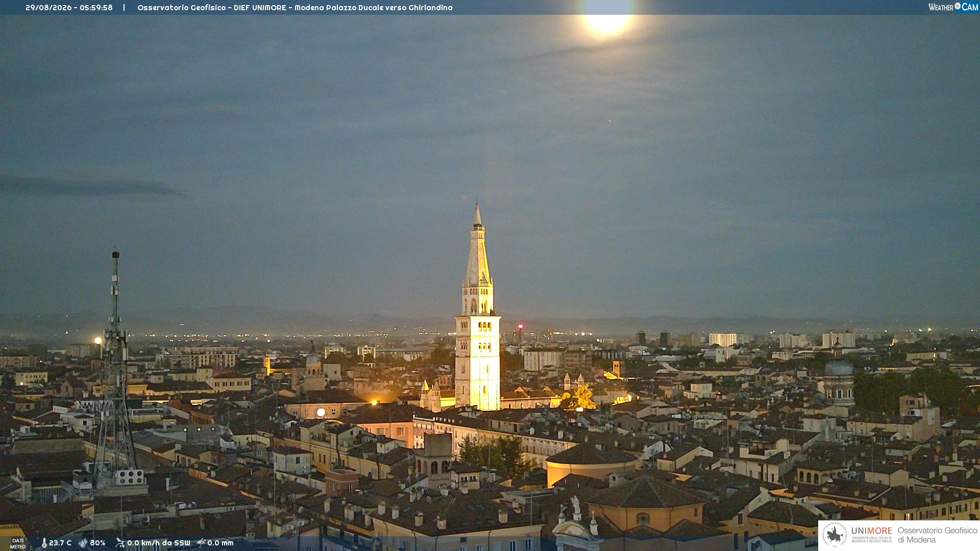Click the rain umbrella icon
Screen dimensions: 980x551
[201, 543]
